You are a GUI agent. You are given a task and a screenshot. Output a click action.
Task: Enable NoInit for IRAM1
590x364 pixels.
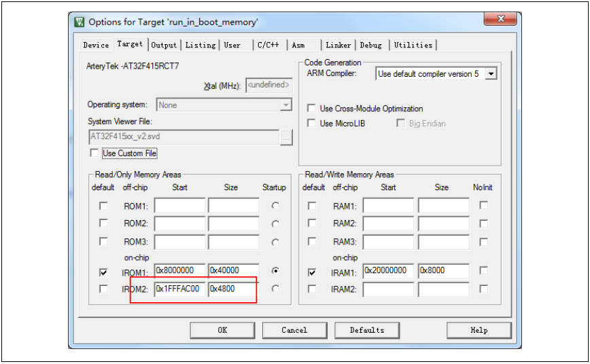pyautogui.click(x=484, y=270)
